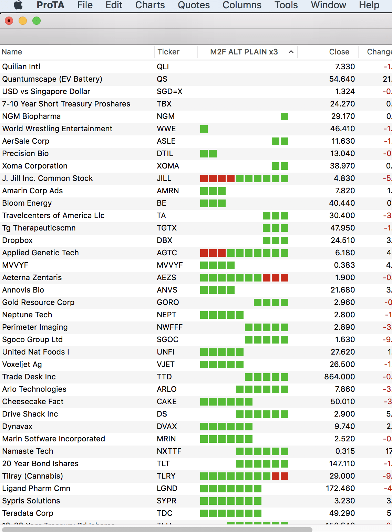This screenshot has height=532, width=392.
Task: Click the Cheesecake Fact name
Action: pos(33,402)
